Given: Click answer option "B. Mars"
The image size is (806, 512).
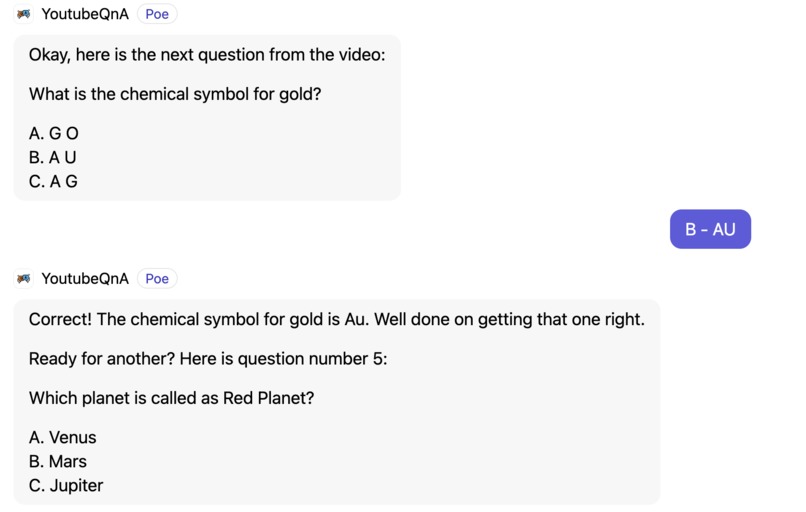Looking at the screenshot, I should tap(58, 461).
